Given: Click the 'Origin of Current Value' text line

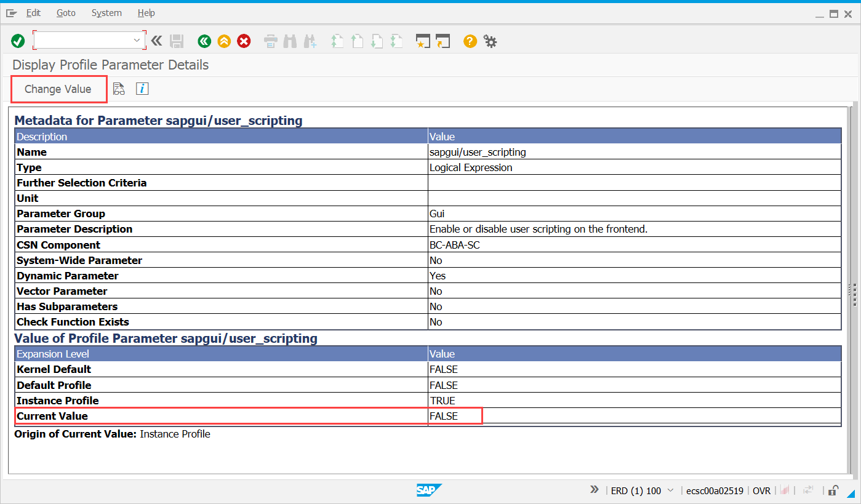Looking at the screenshot, I should 113,434.
